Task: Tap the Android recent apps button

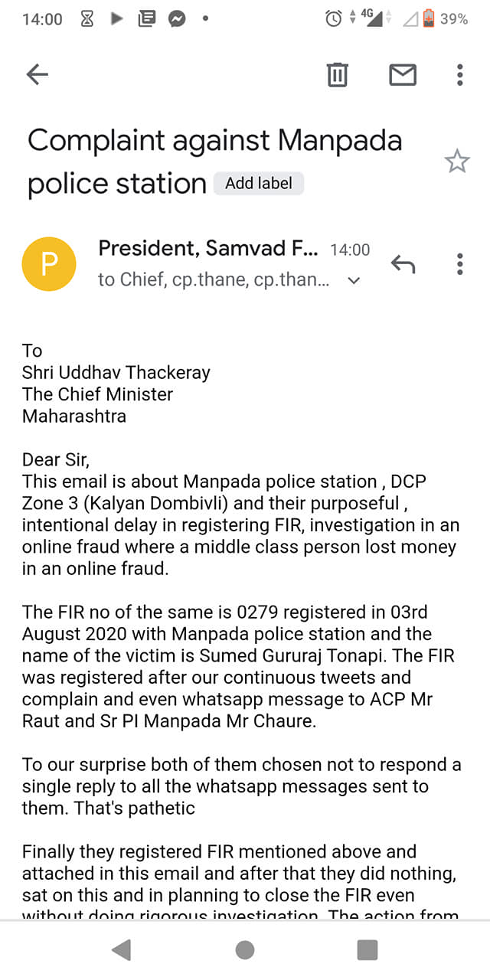Action: pos(367,950)
